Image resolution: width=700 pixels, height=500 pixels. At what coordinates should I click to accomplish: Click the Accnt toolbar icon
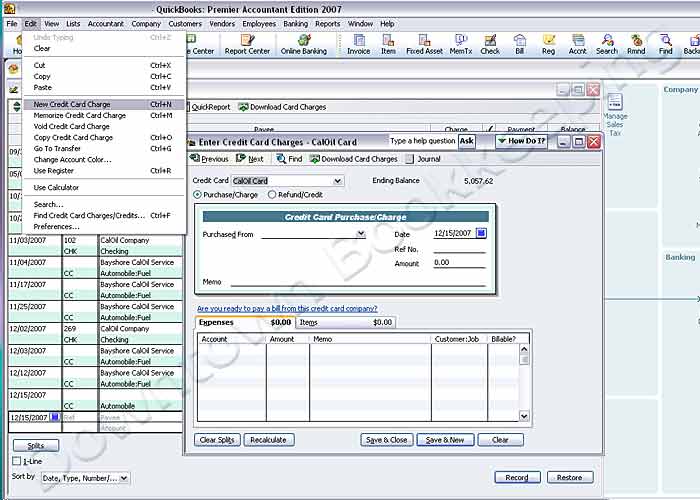[577, 44]
